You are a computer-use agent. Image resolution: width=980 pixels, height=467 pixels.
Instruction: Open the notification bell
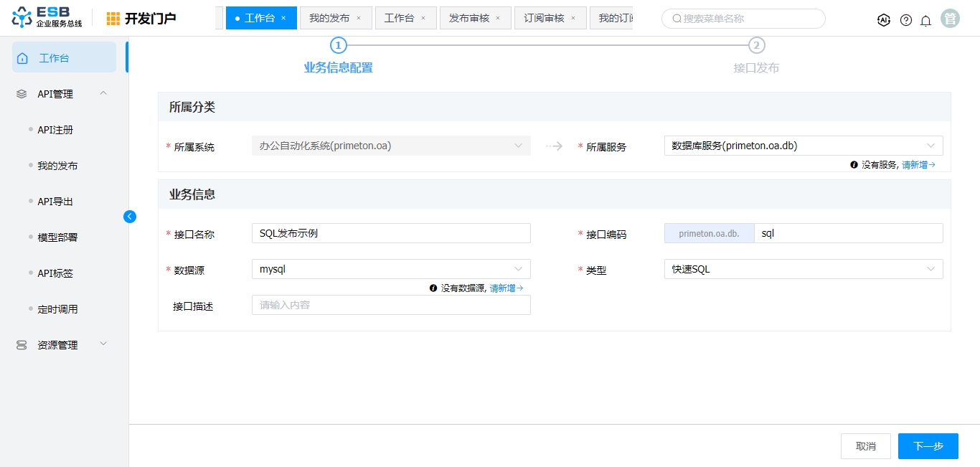pos(925,20)
